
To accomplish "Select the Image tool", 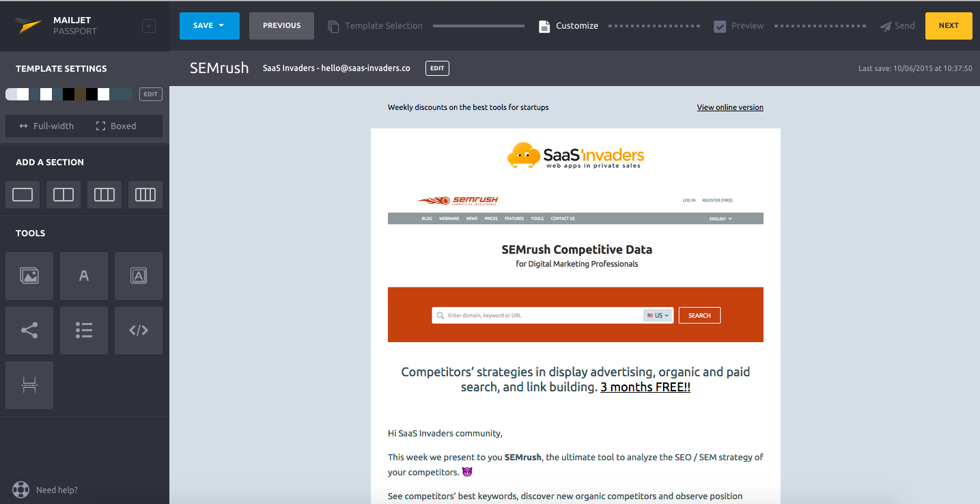I will [29, 276].
